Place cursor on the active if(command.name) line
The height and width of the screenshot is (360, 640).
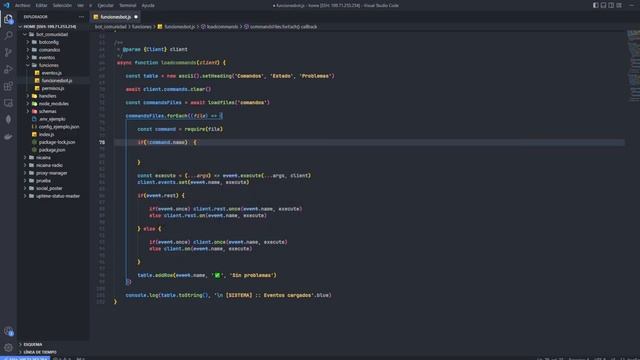(x=369, y=142)
